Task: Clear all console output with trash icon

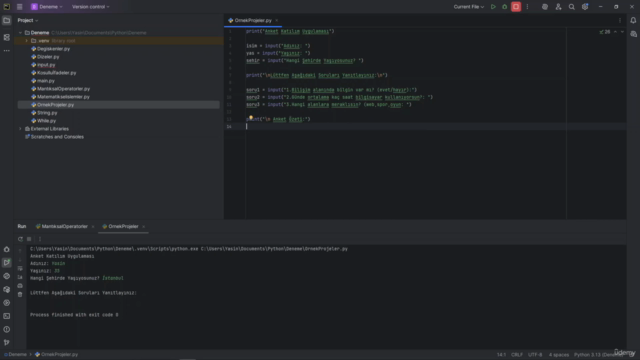Action: click(20, 294)
